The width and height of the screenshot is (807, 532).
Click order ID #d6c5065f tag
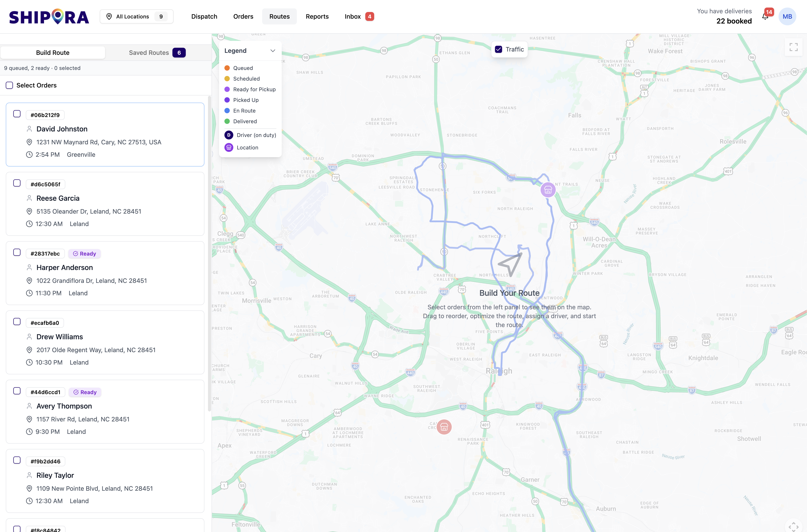click(46, 184)
